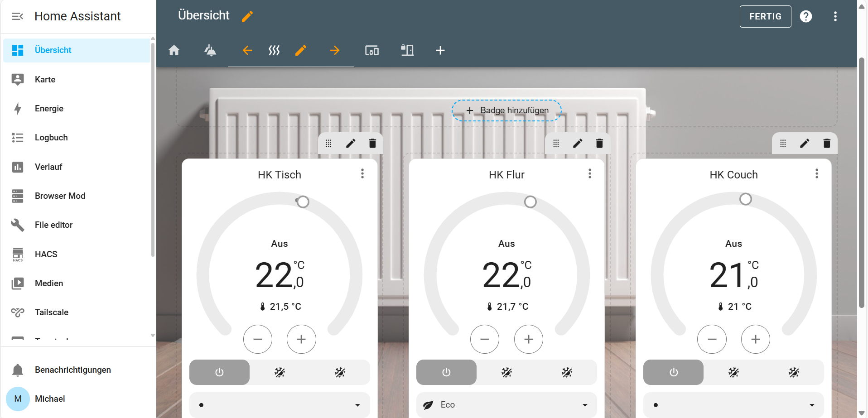Toggle HK Couch power off mode
Viewport: 868px width, 418px height.
673,372
